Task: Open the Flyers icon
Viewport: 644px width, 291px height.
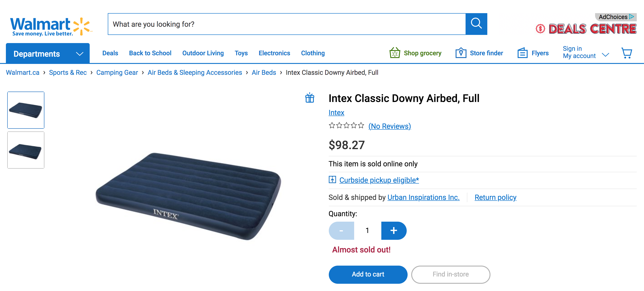Action: click(522, 53)
